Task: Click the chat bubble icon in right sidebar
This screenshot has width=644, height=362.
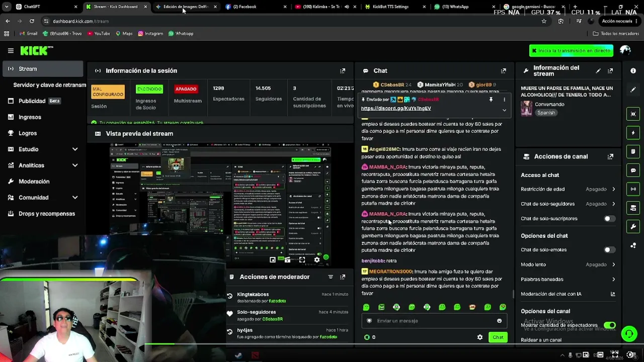Action: pos(633,170)
